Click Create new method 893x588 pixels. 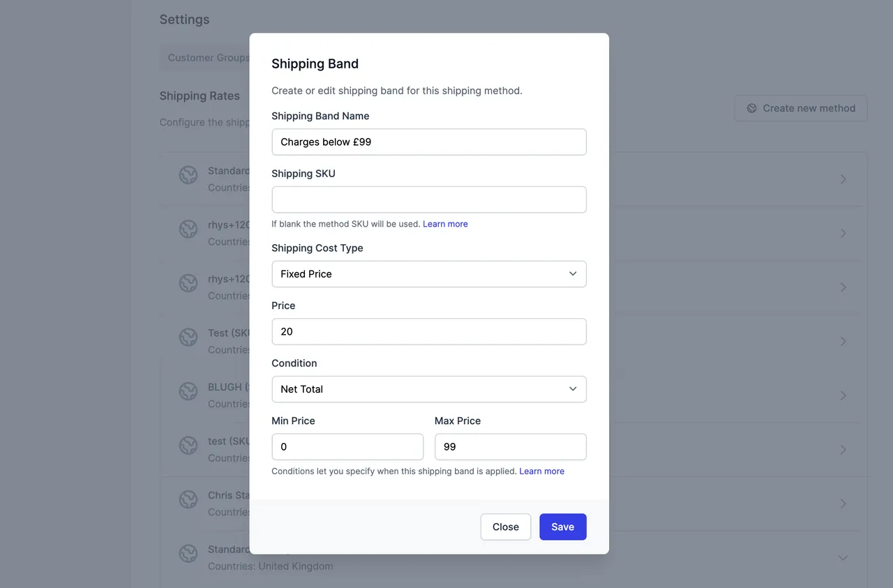801,108
